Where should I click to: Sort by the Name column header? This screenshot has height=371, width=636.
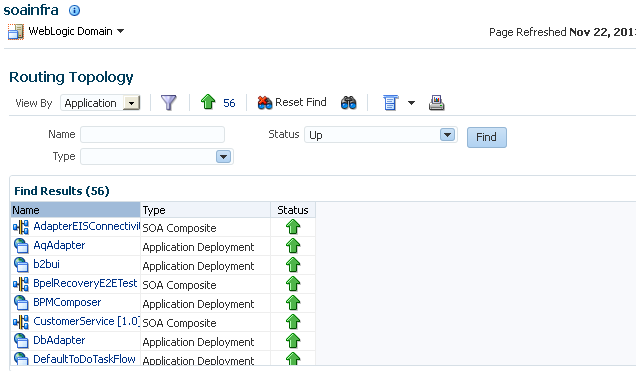tap(75, 210)
